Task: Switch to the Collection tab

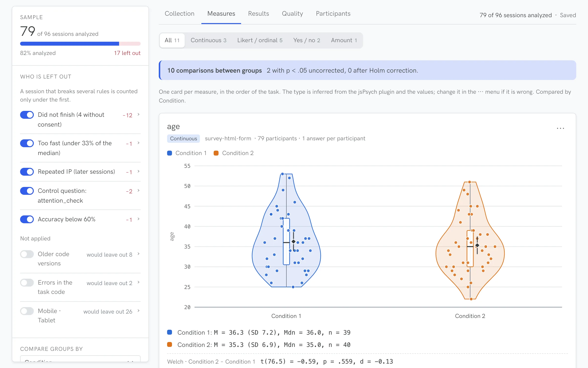Action: pyautogui.click(x=180, y=14)
